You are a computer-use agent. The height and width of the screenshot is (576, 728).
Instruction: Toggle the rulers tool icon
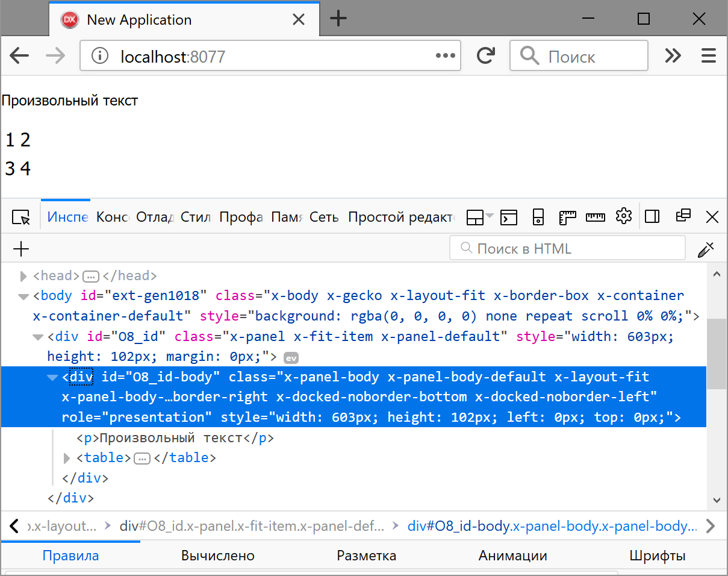(x=567, y=217)
